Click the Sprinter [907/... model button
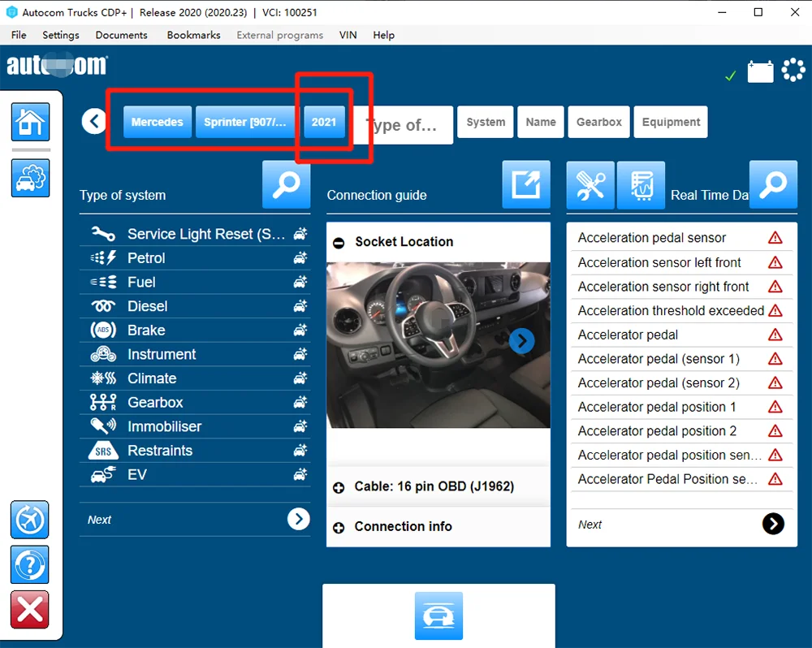812x648 pixels. pyautogui.click(x=245, y=122)
